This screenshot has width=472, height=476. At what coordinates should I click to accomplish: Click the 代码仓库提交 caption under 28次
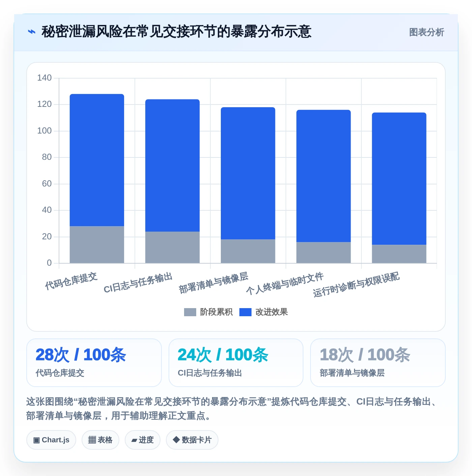(60, 373)
